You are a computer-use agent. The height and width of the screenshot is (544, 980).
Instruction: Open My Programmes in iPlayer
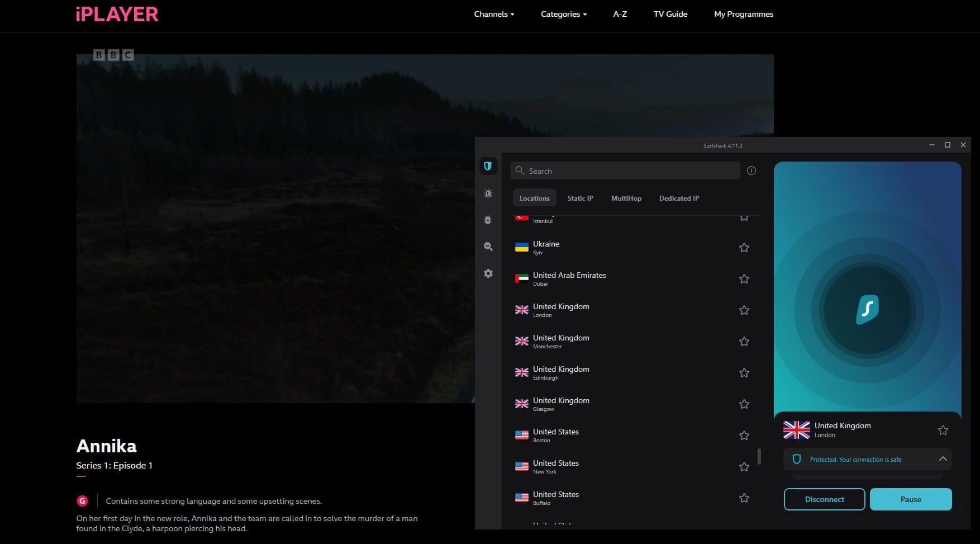tap(744, 14)
